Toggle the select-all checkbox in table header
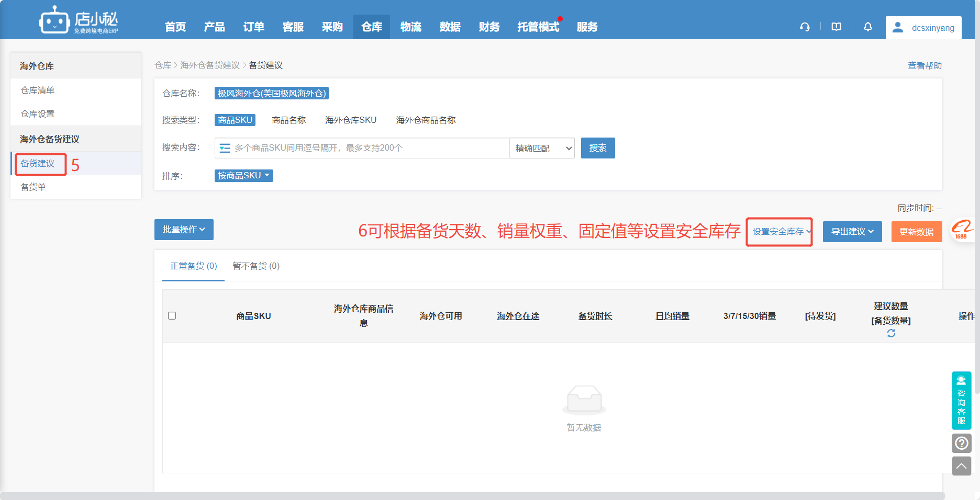 [172, 316]
